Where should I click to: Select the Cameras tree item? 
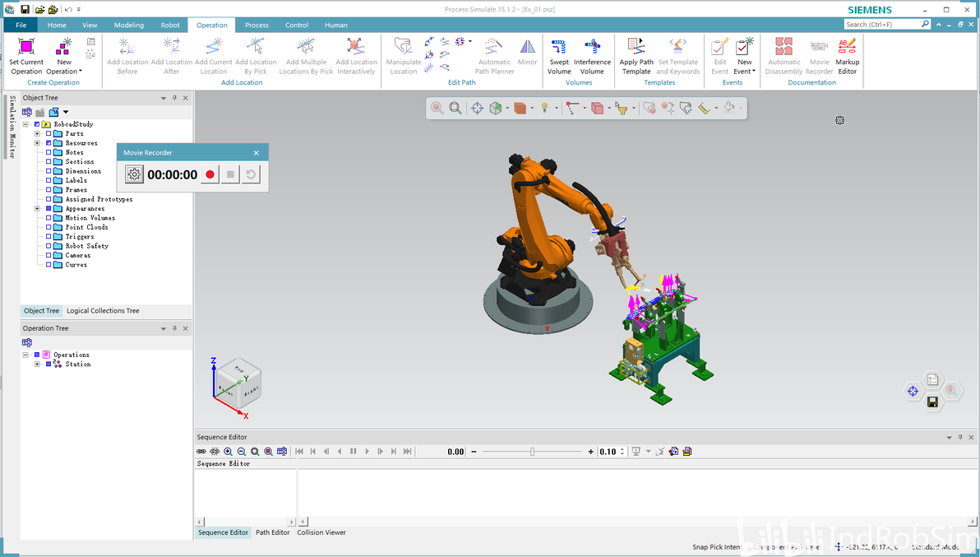point(78,256)
